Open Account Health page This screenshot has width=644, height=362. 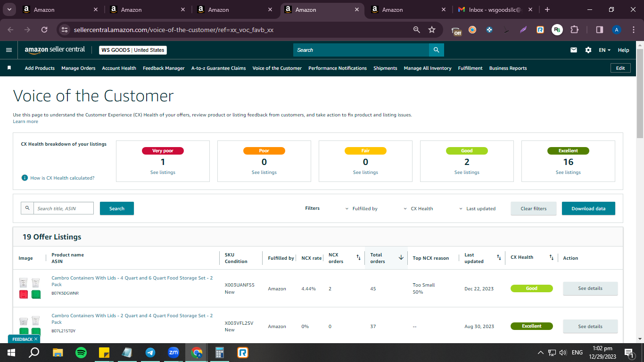(x=119, y=68)
